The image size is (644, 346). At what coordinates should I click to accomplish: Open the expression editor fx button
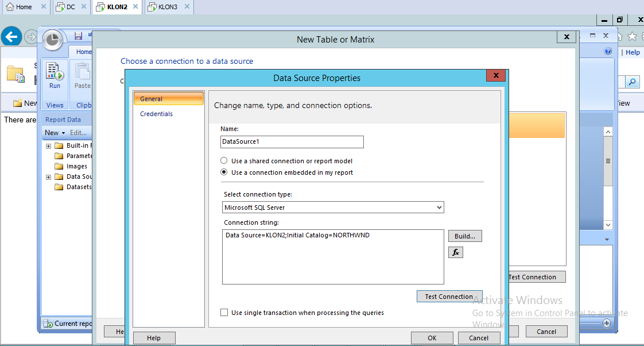pyautogui.click(x=455, y=252)
